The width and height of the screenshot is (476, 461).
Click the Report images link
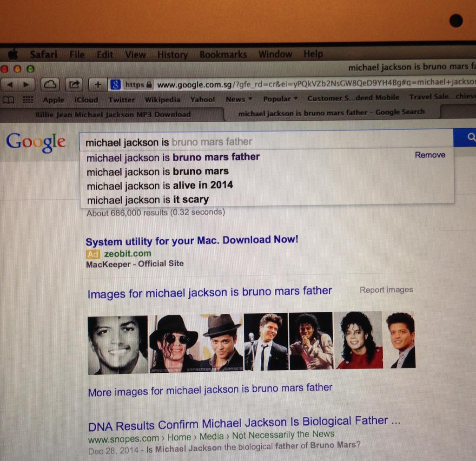386,290
